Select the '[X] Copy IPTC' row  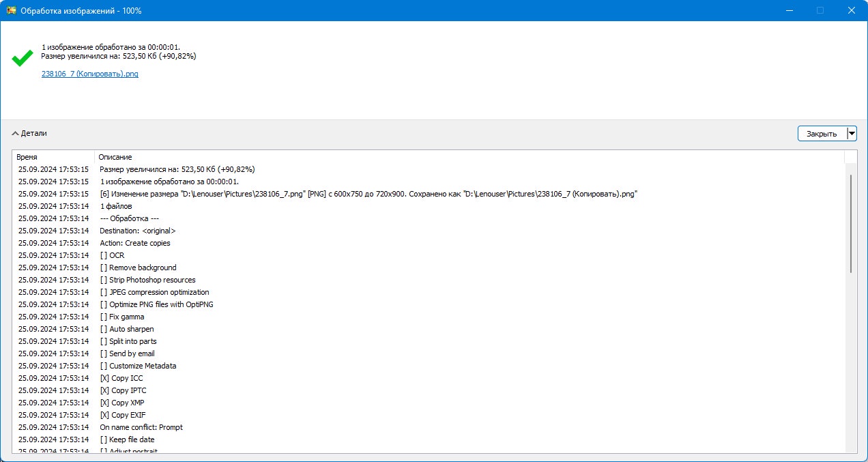point(429,390)
